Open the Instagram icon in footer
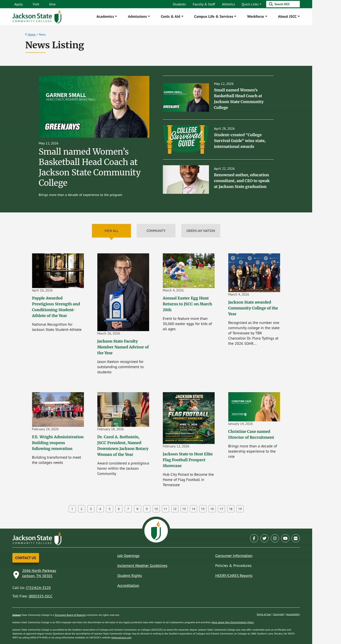This screenshot has height=644, width=341. pos(275,538)
